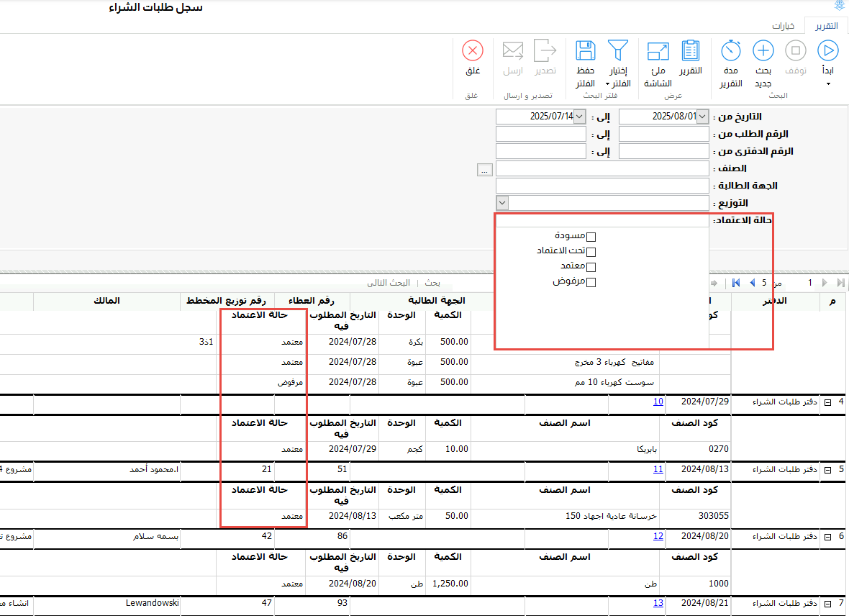849x616 pixels.
Task: Switch to the خيارات tab
Action: pos(783,26)
